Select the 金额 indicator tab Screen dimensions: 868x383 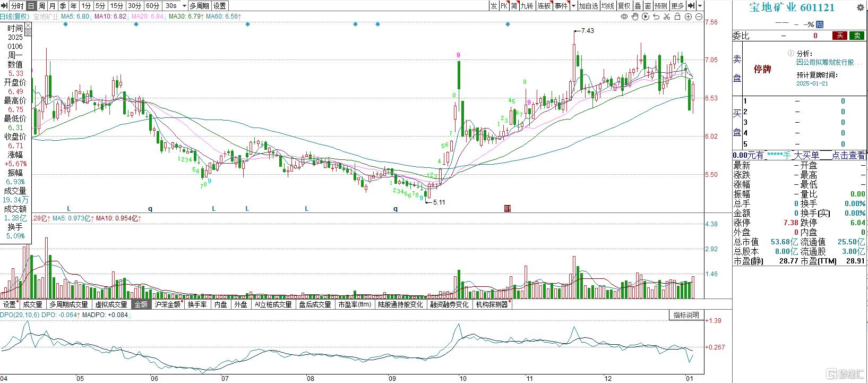(x=141, y=304)
